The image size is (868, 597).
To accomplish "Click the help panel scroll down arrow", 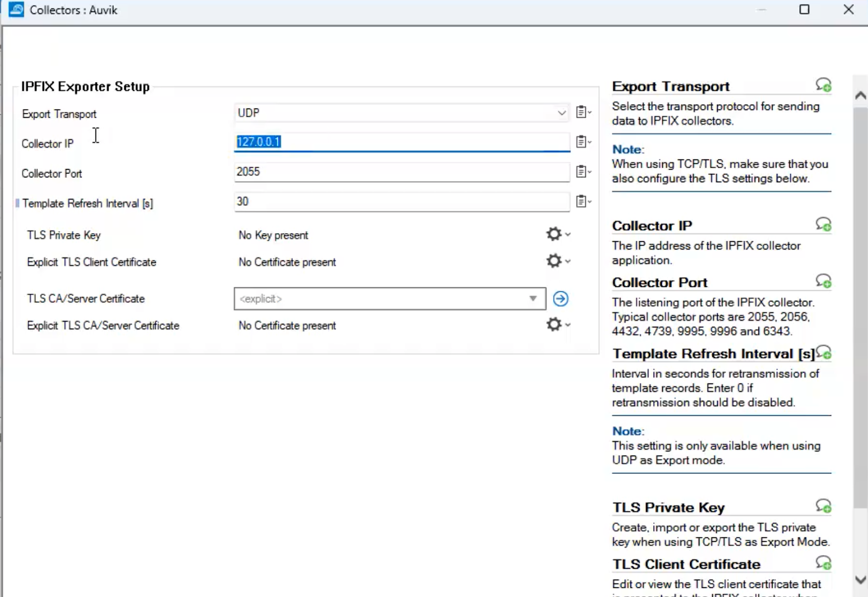I will [x=860, y=580].
